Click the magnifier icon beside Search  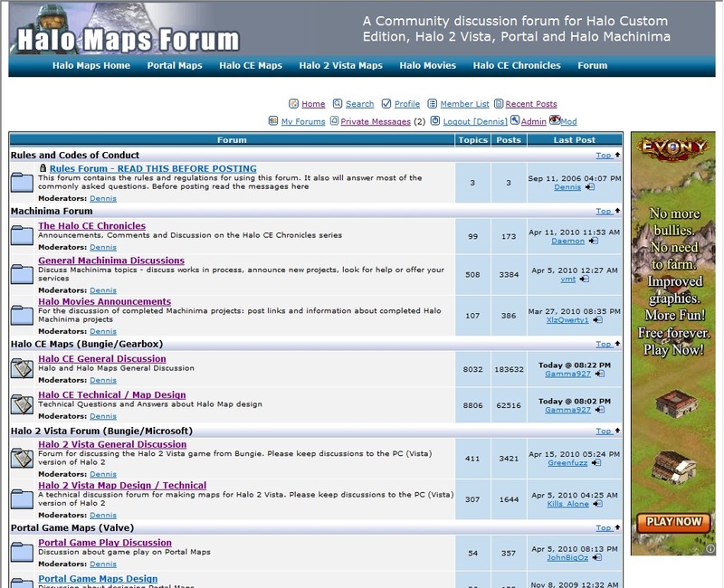(338, 104)
